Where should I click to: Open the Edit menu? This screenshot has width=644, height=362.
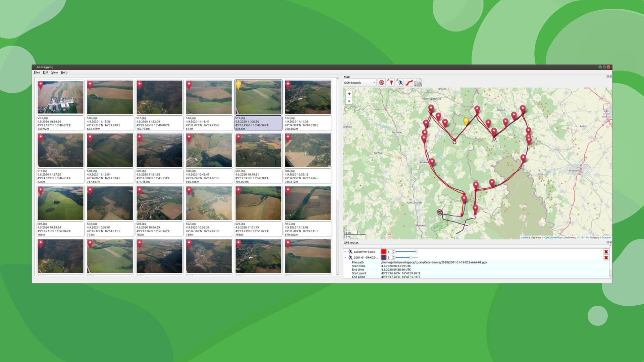pos(46,72)
